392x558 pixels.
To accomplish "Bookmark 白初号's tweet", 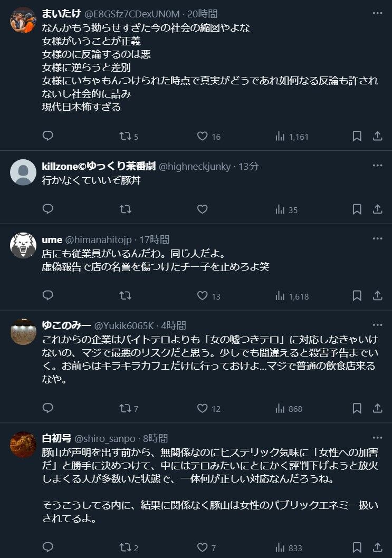I will coord(357,547).
